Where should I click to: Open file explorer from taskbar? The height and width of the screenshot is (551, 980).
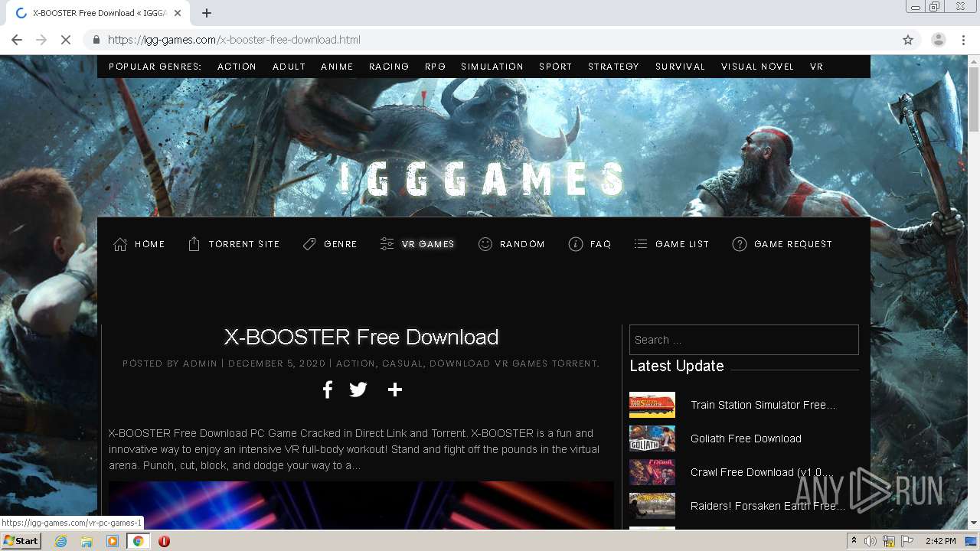(87, 541)
